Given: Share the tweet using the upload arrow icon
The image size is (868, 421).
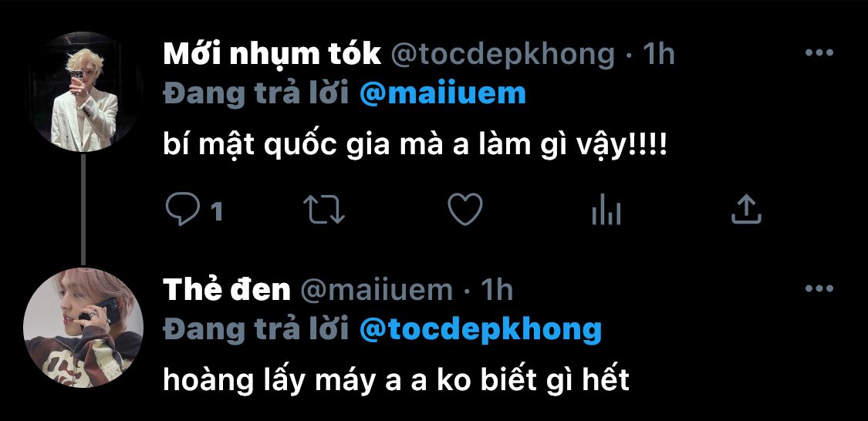Looking at the screenshot, I should [x=746, y=210].
